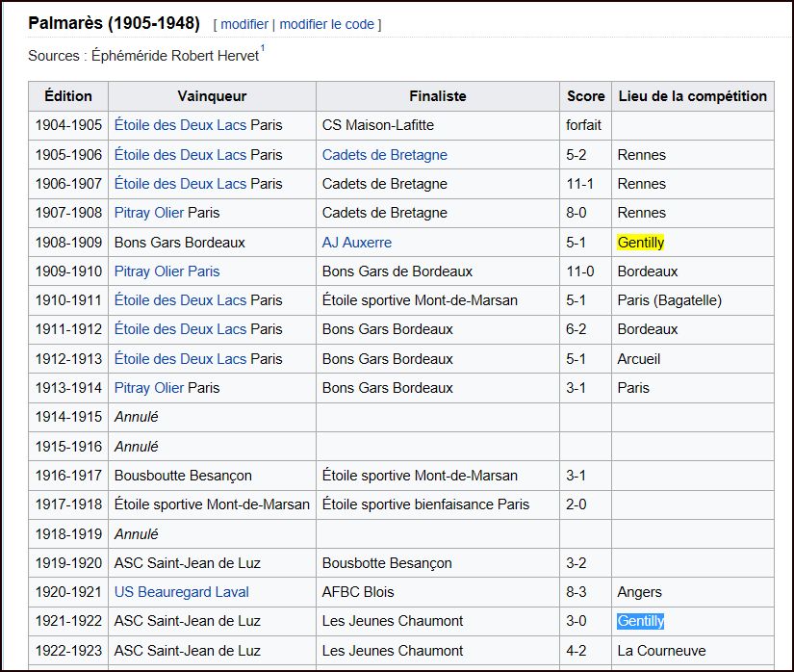
Task: Click the 'Palmarès (1905-1948)' heading
Action: click(114, 23)
